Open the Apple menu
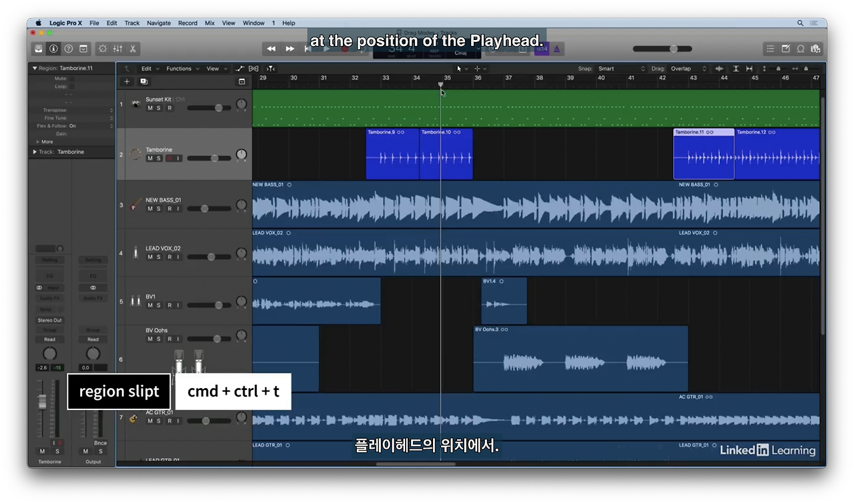 38,23
